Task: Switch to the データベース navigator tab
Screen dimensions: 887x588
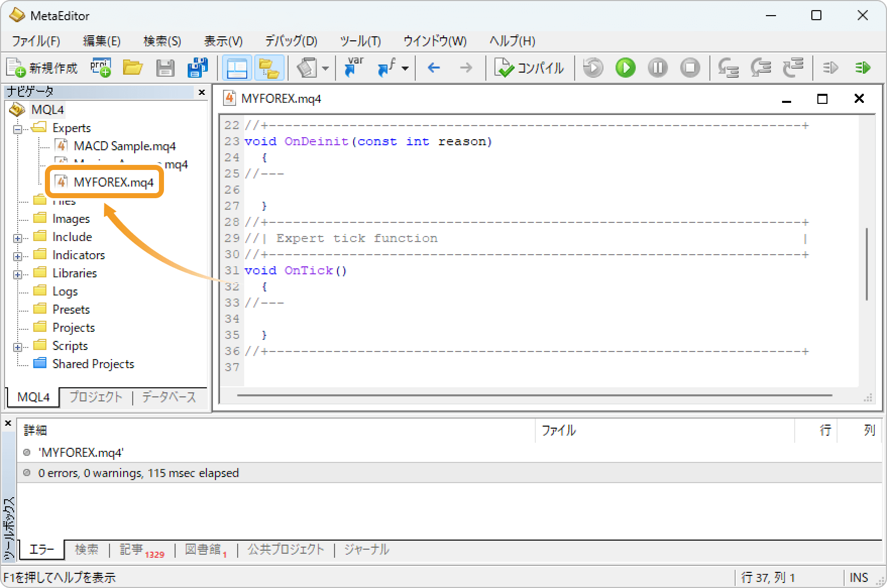Action: pyautogui.click(x=169, y=397)
